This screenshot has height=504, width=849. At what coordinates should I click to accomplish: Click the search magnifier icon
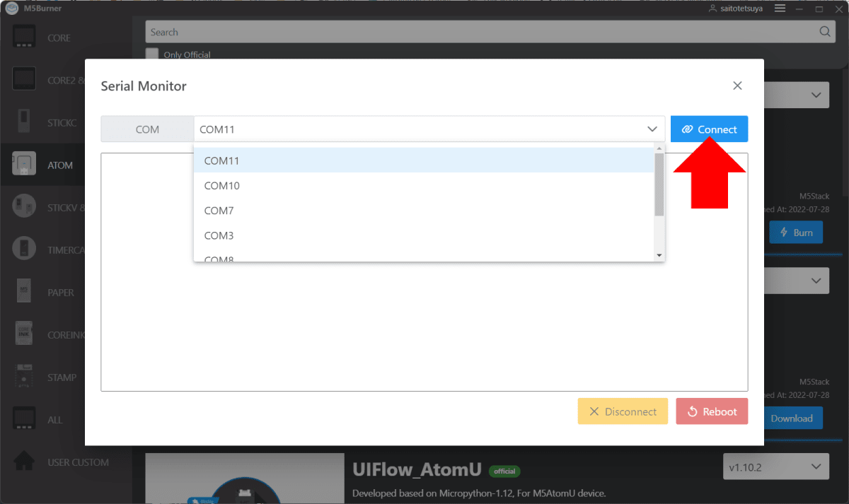point(824,32)
